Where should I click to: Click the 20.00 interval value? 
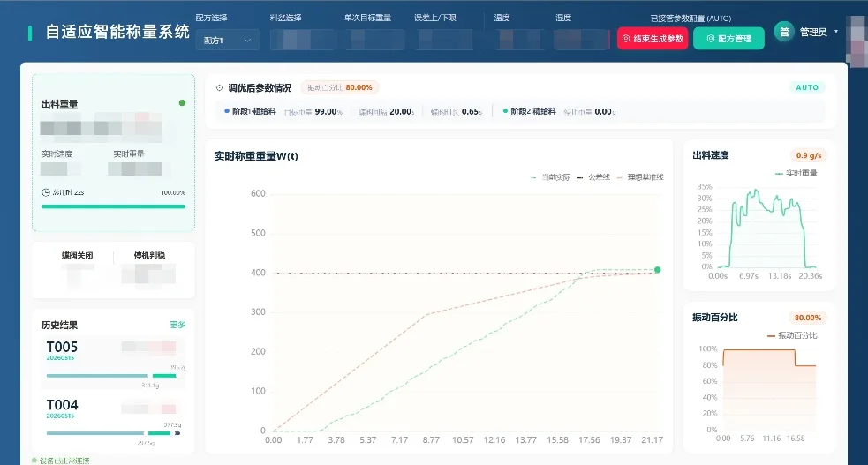pyautogui.click(x=400, y=112)
